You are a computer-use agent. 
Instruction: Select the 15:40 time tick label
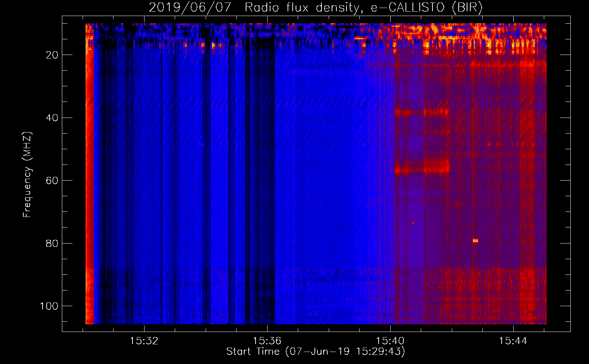(390, 341)
